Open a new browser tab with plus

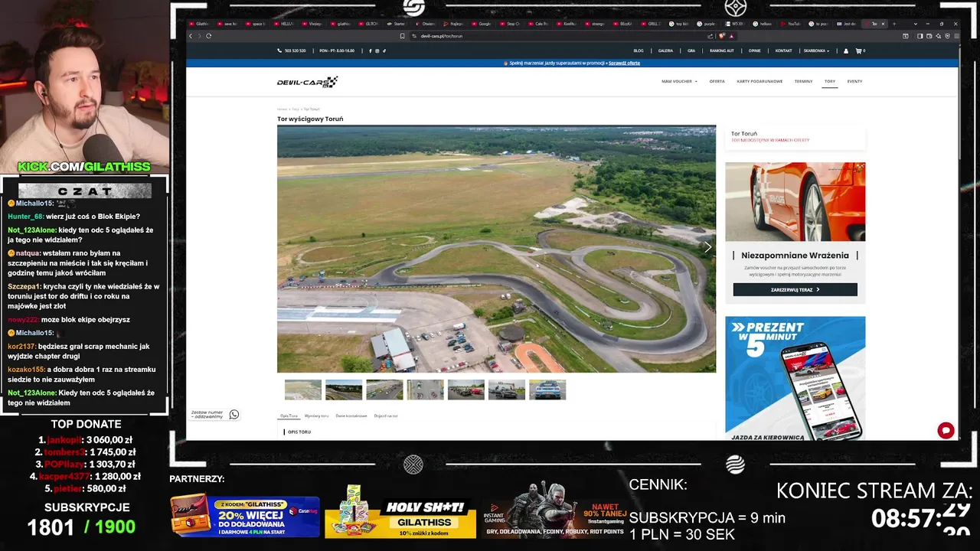point(893,24)
